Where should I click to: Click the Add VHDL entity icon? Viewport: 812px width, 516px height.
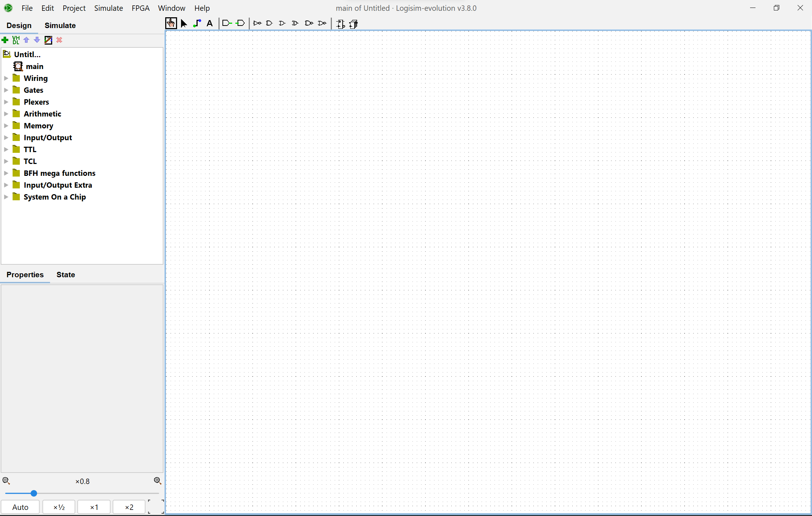tap(16, 40)
